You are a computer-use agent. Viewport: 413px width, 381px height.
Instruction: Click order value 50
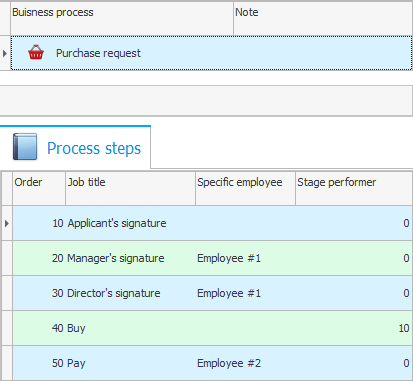pyautogui.click(x=58, y=363)
